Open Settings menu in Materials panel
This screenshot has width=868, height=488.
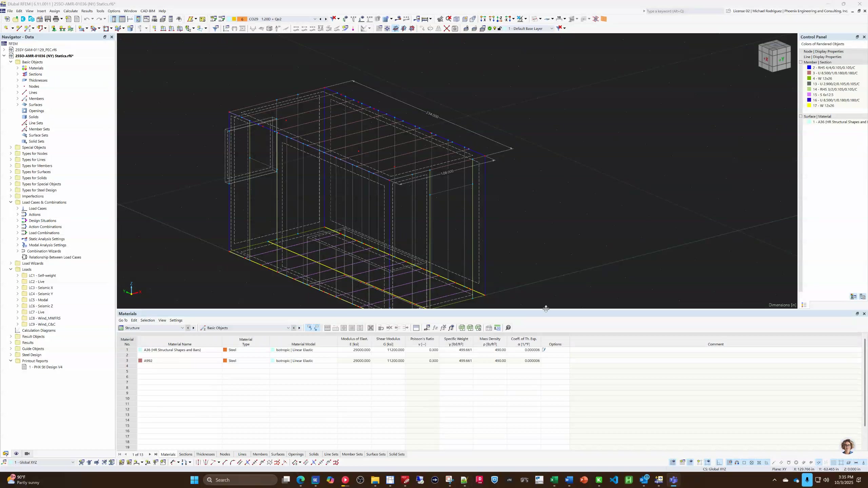click(x=176, y=320)
